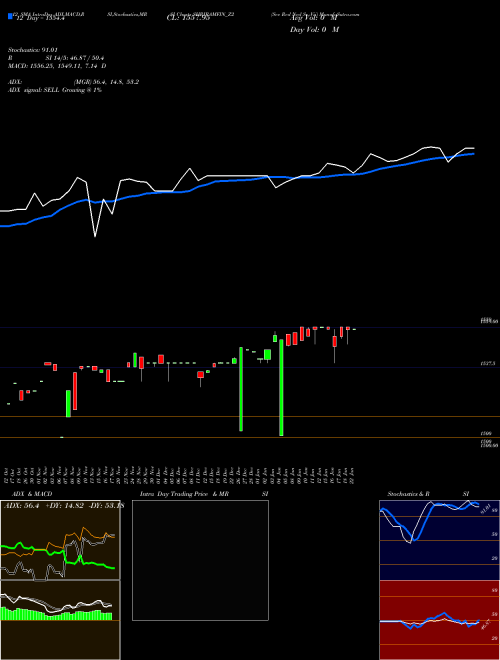Click the Stochastics: 91.01 reading
The width and height of the screenshot is (500, 660).
(x=33, y=50)
